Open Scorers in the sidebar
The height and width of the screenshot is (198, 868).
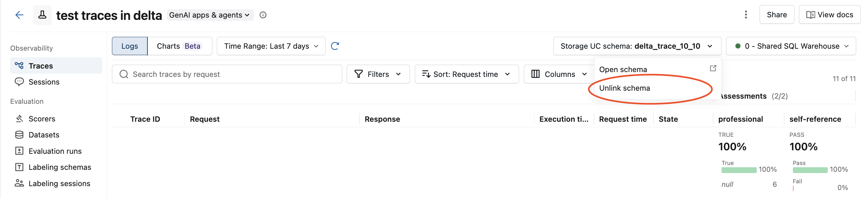click(42, 119)
